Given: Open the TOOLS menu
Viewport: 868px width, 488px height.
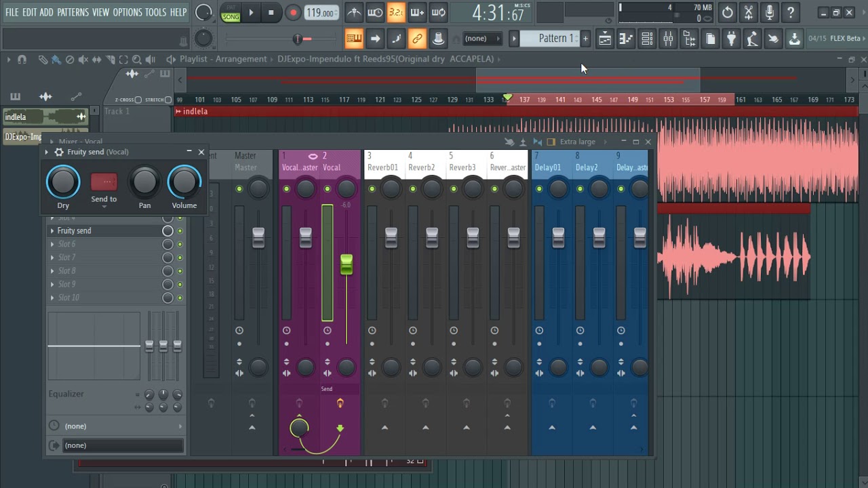Looking at the screenshot, I should [x=155, y=12].
